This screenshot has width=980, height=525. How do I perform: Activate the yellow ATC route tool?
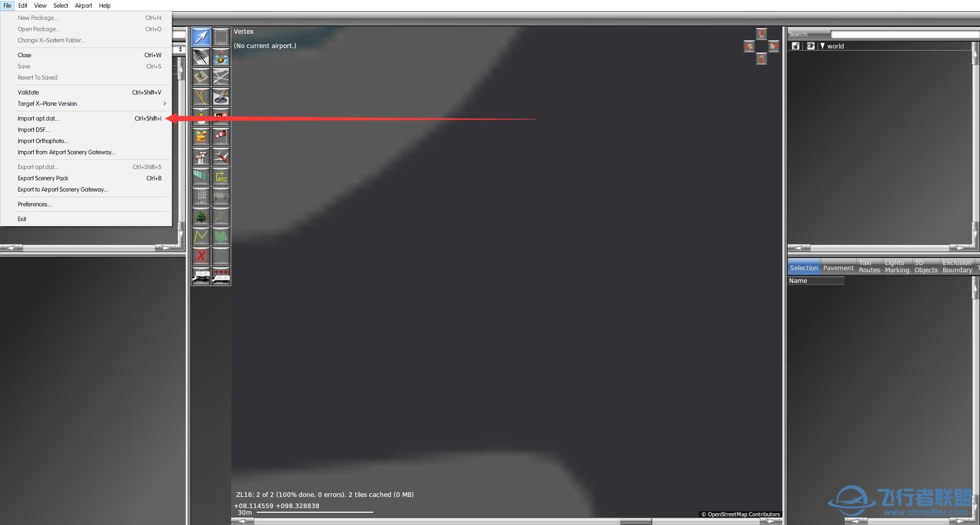(221, 177)
